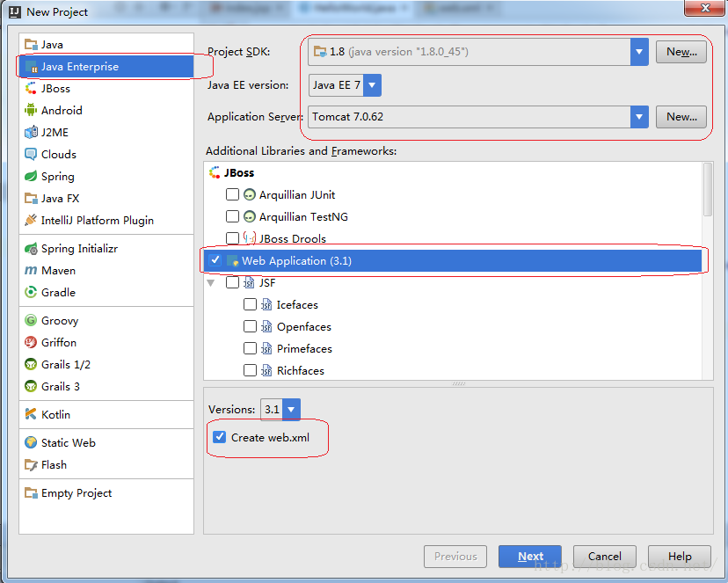728x583 pixels.
Task: Tick the Openfaces checkbox
Action: tap(250, 326)
